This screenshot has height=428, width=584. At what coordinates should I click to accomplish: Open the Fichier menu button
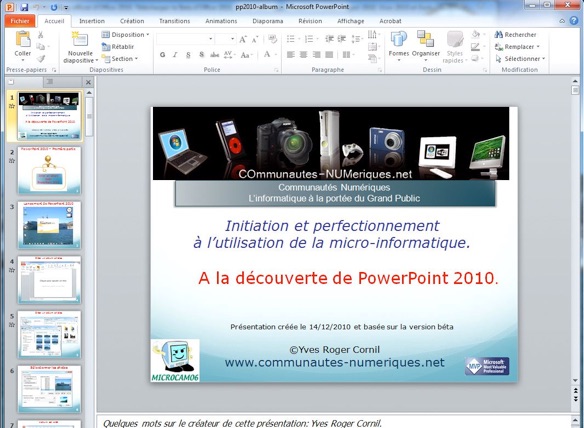point(20,21)
